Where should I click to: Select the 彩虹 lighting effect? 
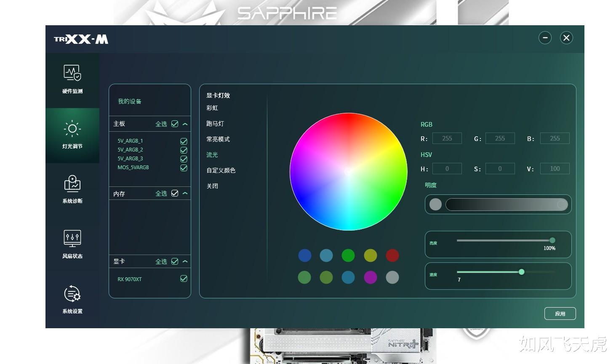point(212,108)
